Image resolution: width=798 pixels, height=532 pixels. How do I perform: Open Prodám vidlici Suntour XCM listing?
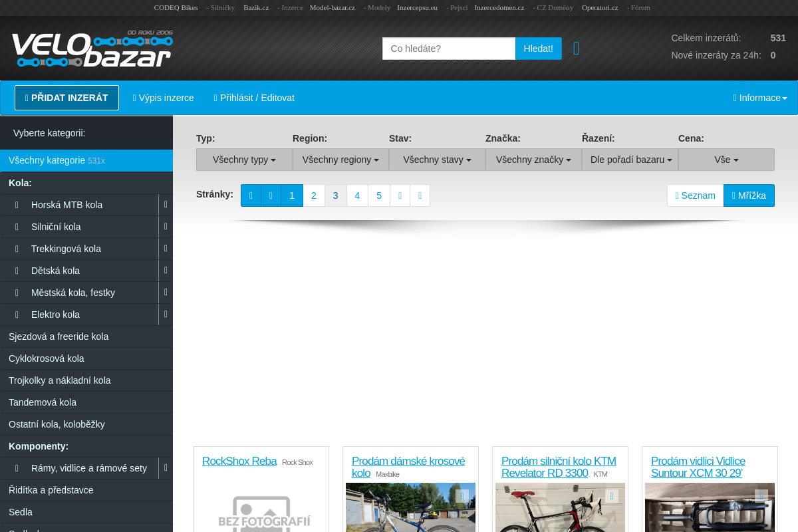(698, 467)
